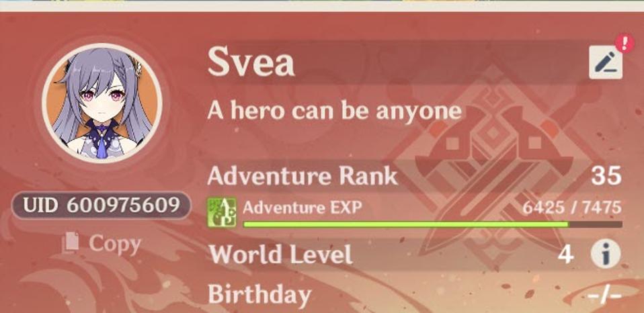644x313 pixels.
Task: Click the Birthday label
Action: 259,296
